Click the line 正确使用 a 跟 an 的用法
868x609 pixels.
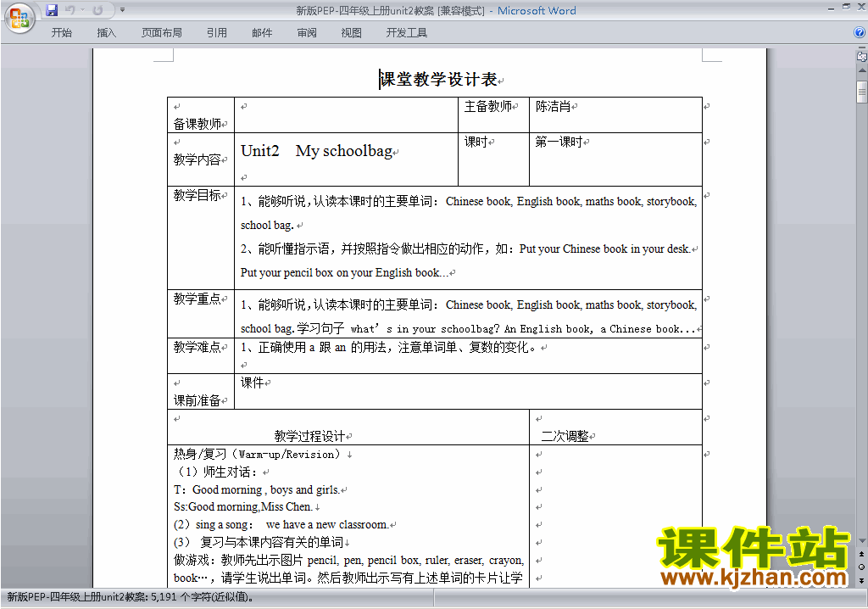pyautogui.click(x=389, y=348)
